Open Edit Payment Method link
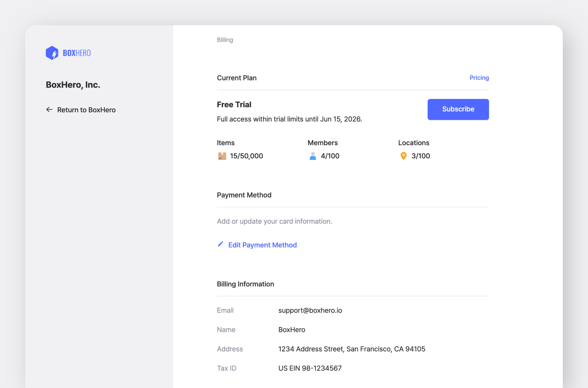The image size is (588, 388). (262, 245)
